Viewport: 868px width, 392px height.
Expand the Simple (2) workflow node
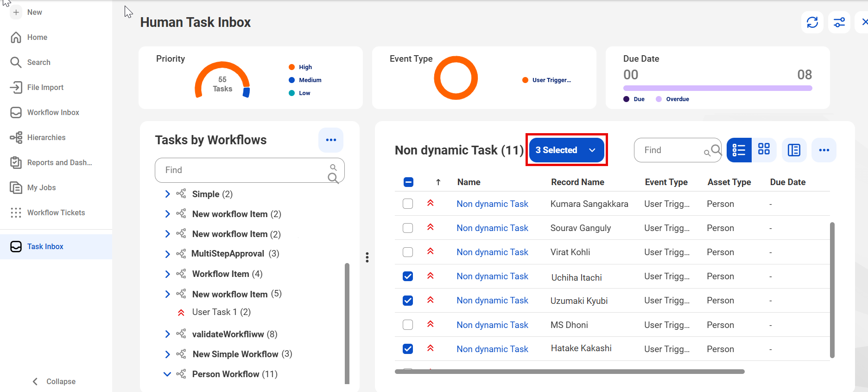pos(167,194)
